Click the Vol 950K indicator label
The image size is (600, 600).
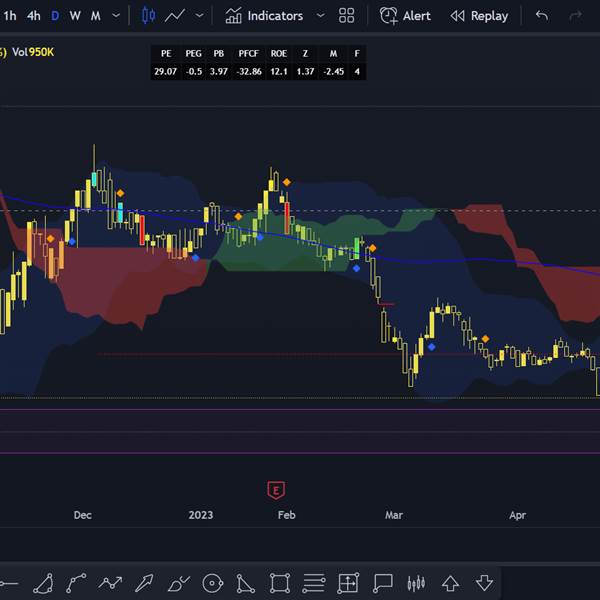point(33,52)
